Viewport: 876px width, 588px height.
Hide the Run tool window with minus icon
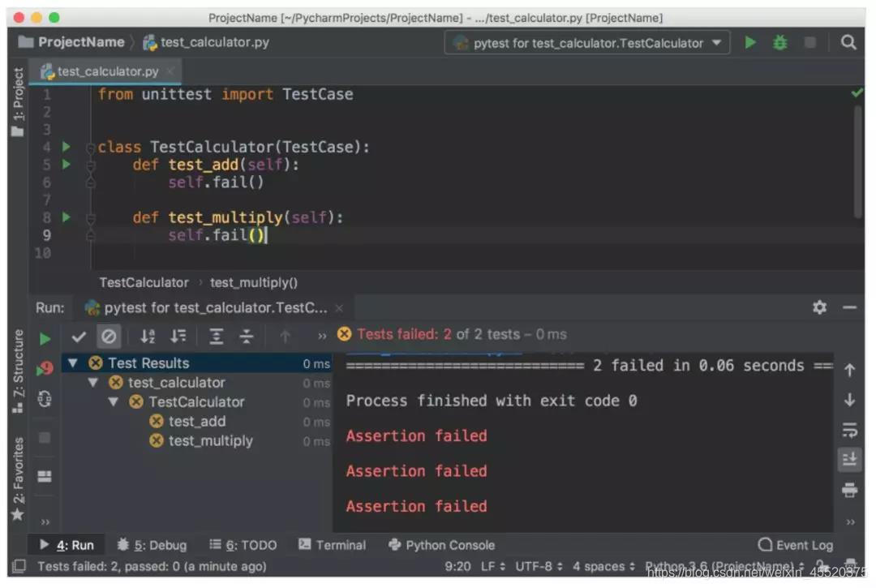click(x=850, y=307)
